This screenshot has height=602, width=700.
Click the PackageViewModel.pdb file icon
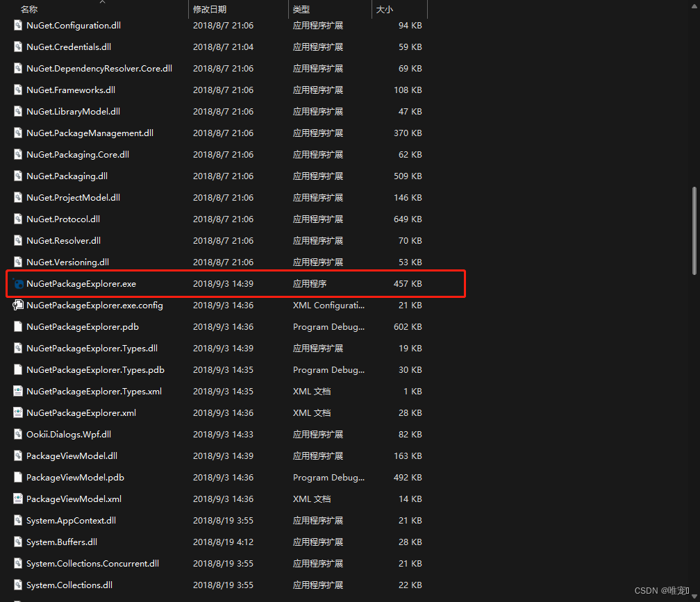(x=18, y=478)
